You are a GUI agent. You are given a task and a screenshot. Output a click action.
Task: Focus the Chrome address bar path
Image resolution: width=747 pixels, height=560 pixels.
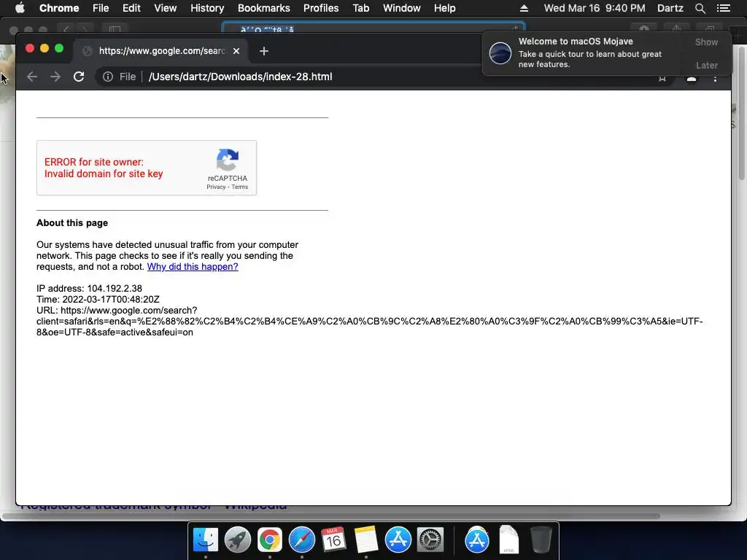240,77
